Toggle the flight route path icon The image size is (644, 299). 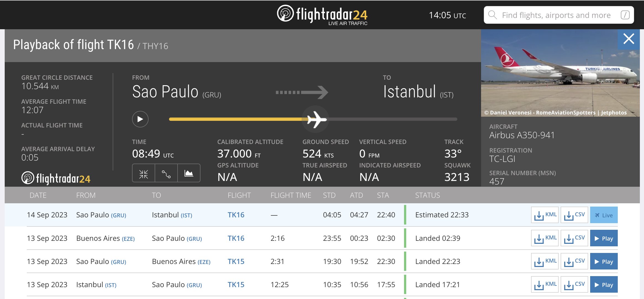[x=166, y=174]
